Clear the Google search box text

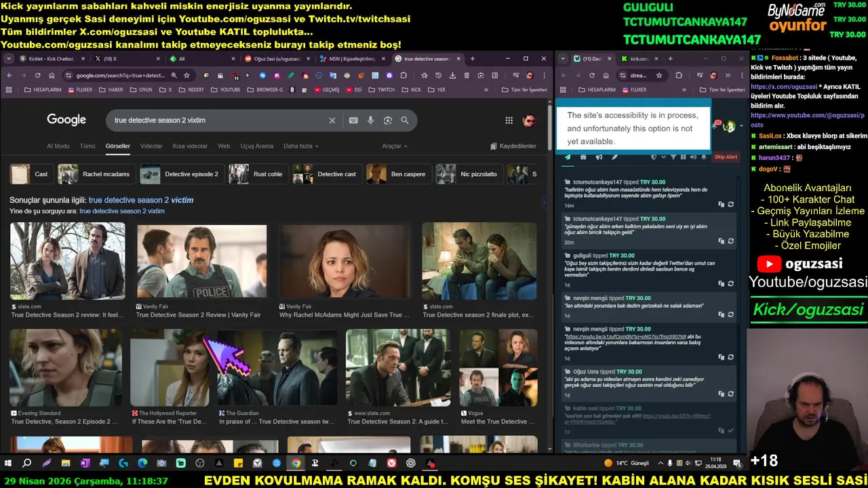[332, 120]
